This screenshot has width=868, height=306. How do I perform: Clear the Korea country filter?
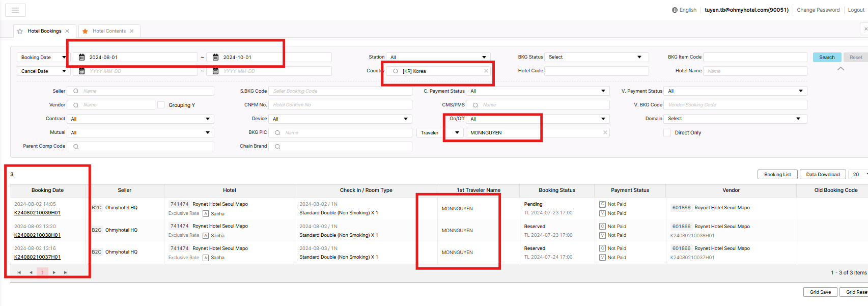point(486,71)
